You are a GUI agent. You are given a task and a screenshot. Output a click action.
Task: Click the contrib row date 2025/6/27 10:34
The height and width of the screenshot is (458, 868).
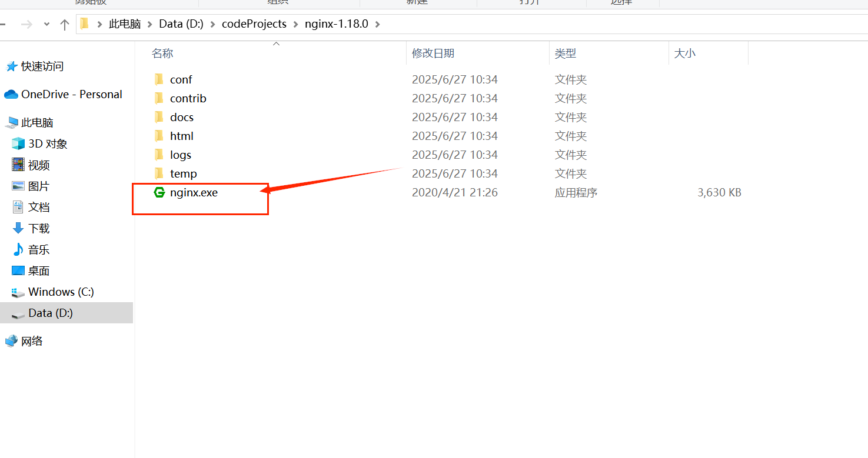(455, 98)
